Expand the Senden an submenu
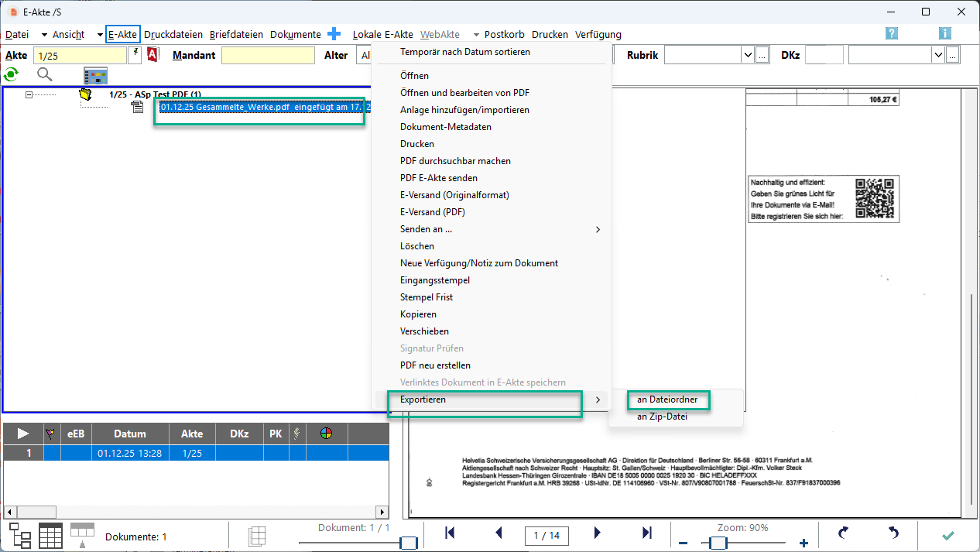The width and height of the screenshot is (980, 552). (x=597, y=229)
